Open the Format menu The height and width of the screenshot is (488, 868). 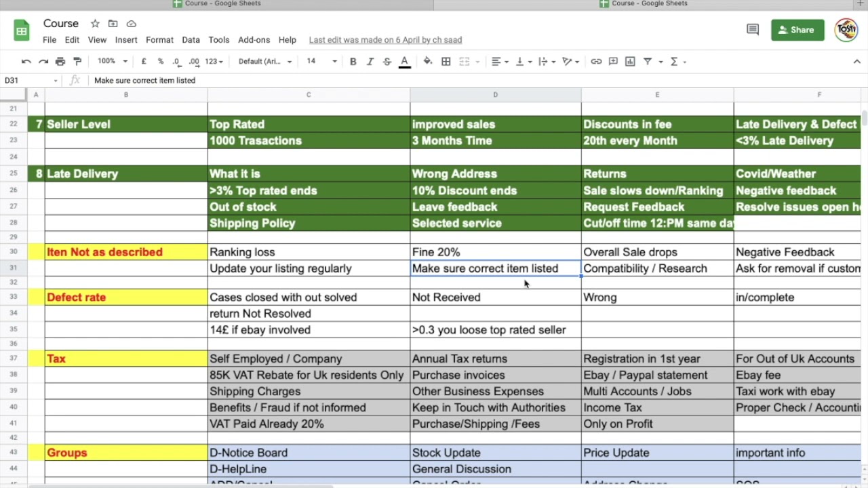click(x=159, y=40)
